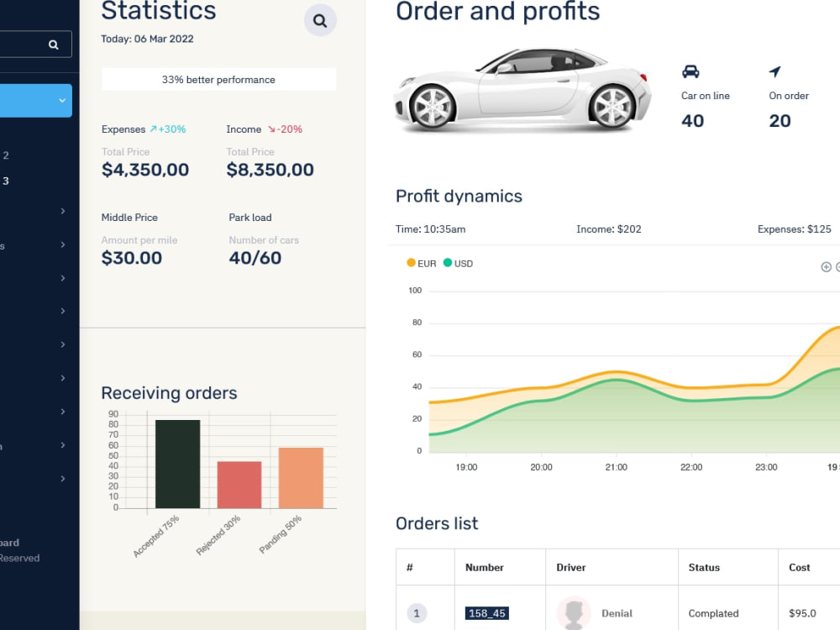Click the 21:00 tick on chart axis
840x630 pixels.
click(616, 467)
